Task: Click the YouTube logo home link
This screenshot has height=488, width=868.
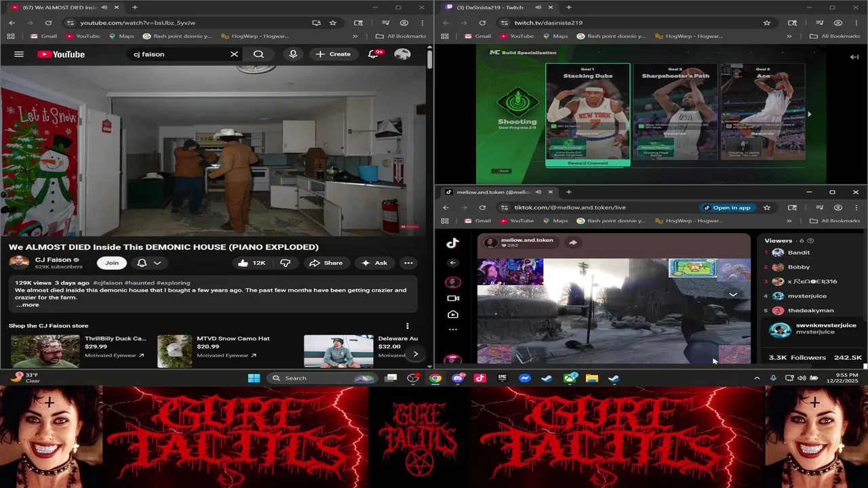Action: pos(61,54)
